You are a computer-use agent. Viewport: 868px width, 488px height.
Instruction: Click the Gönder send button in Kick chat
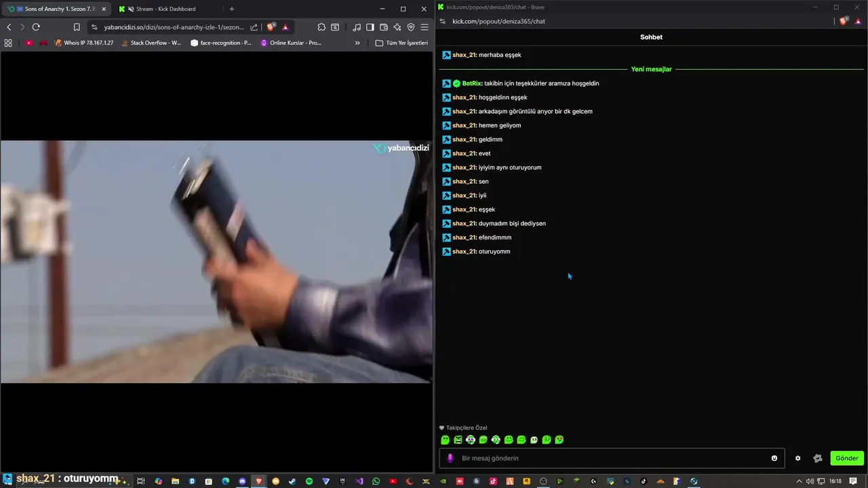coord(847,458)
